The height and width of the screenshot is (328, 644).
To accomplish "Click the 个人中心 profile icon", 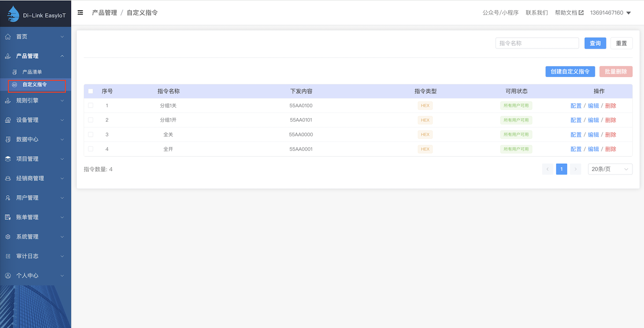I will coord(8,276).
